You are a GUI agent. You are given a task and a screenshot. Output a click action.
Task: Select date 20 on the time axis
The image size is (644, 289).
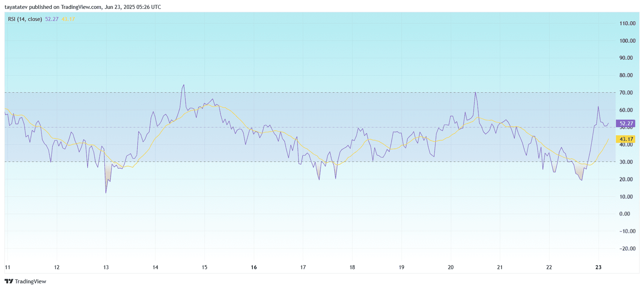click(450, 267)
